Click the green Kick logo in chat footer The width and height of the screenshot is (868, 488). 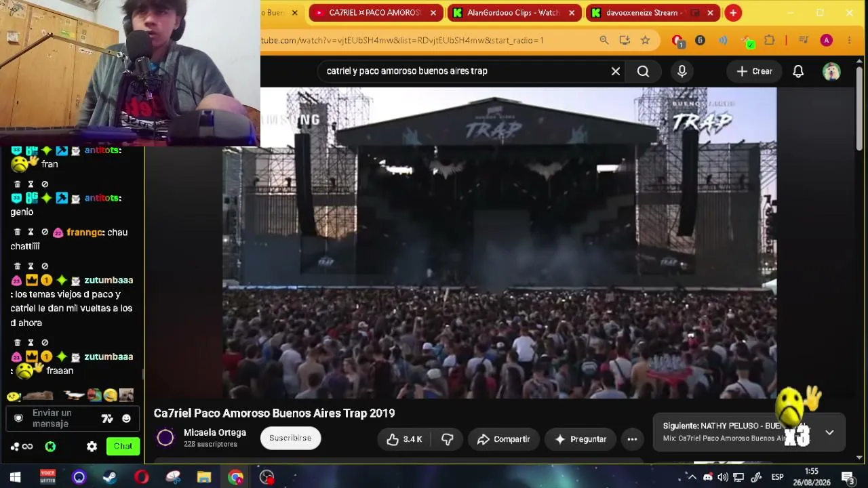50,447
